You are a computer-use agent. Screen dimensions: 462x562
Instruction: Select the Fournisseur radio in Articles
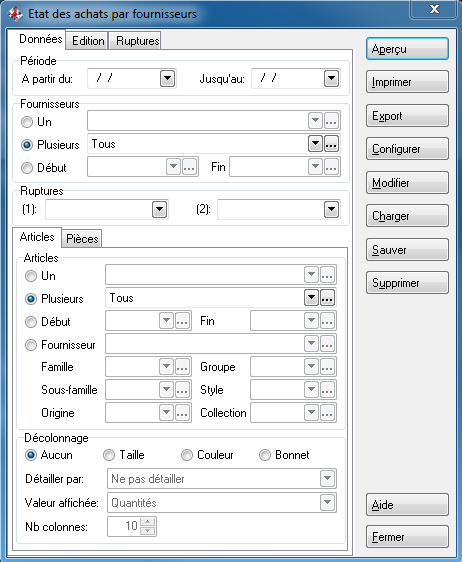point(31,345)
